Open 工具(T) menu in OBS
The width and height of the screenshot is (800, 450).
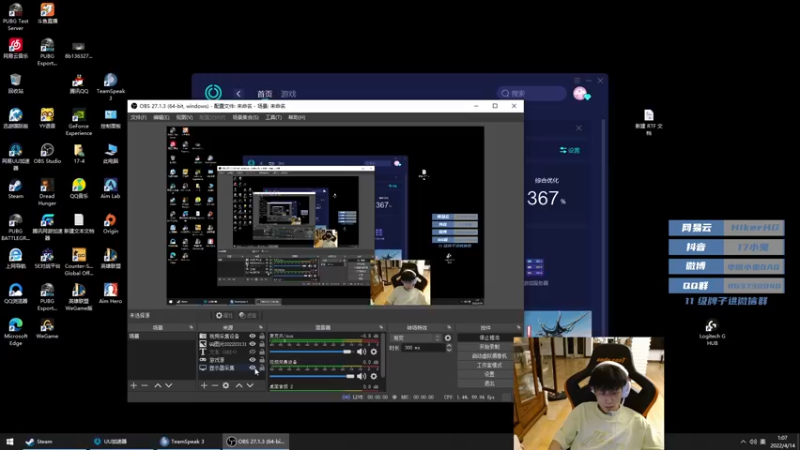[x=273, y=117]
